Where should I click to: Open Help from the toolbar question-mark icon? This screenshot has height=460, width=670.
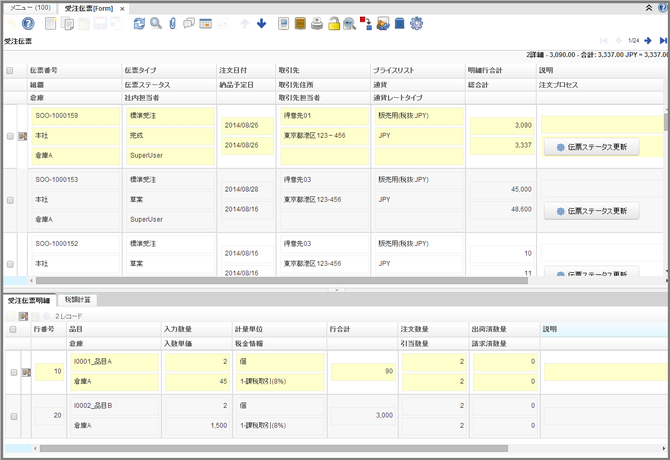pos(28,23)
